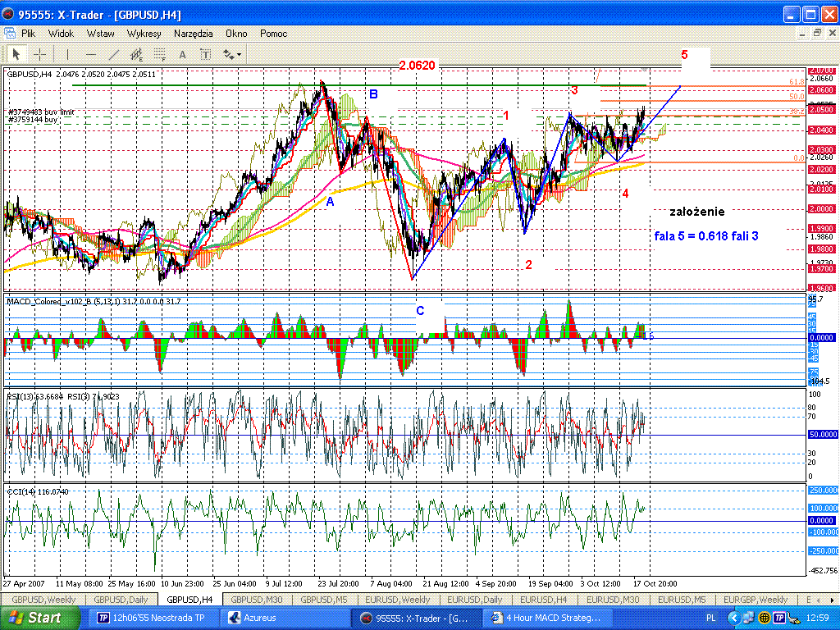Screen dimensions: 840x630
Task: Open the Narzędzia menu
Action: point(194,33)
